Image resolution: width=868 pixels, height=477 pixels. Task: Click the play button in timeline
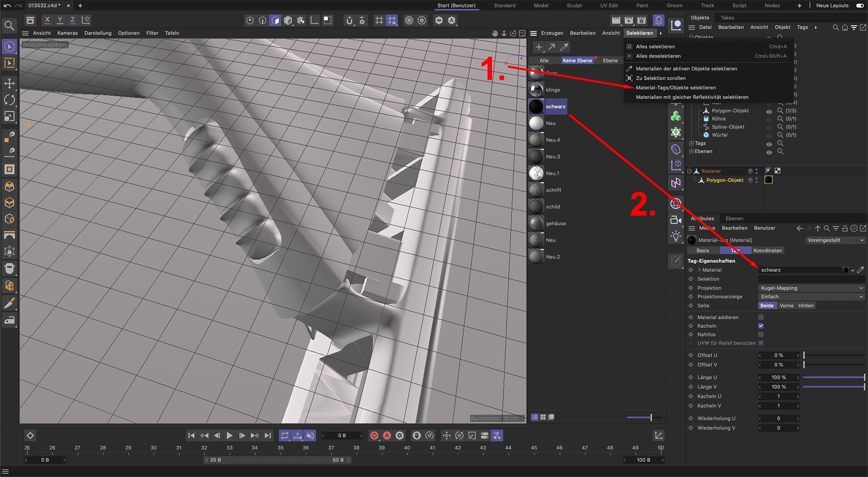click(229, 435)
